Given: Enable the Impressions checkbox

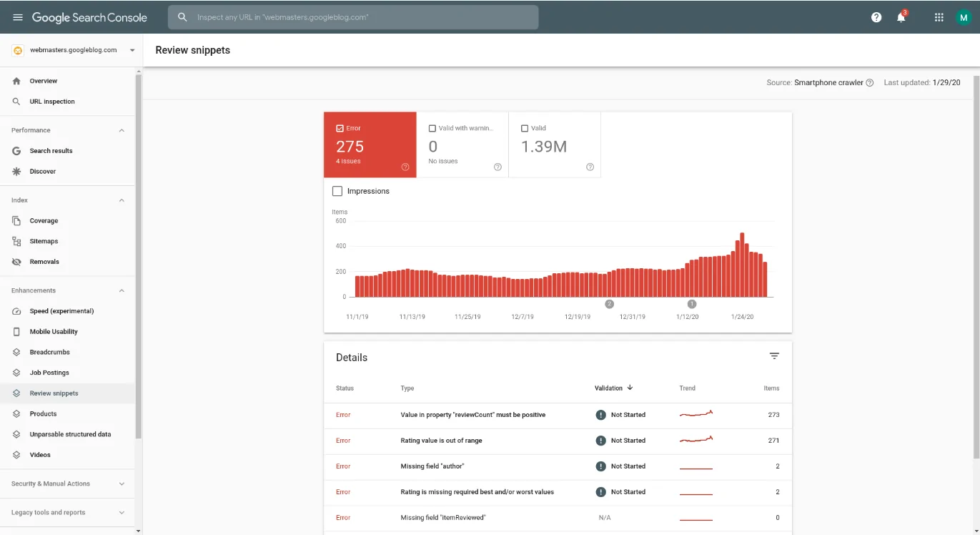Looking at the screenshot, I should point(337,191).
